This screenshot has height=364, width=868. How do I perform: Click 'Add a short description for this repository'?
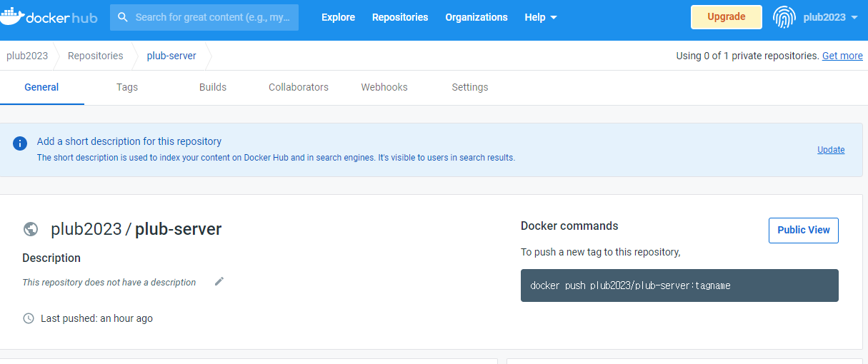click(129, 141)
